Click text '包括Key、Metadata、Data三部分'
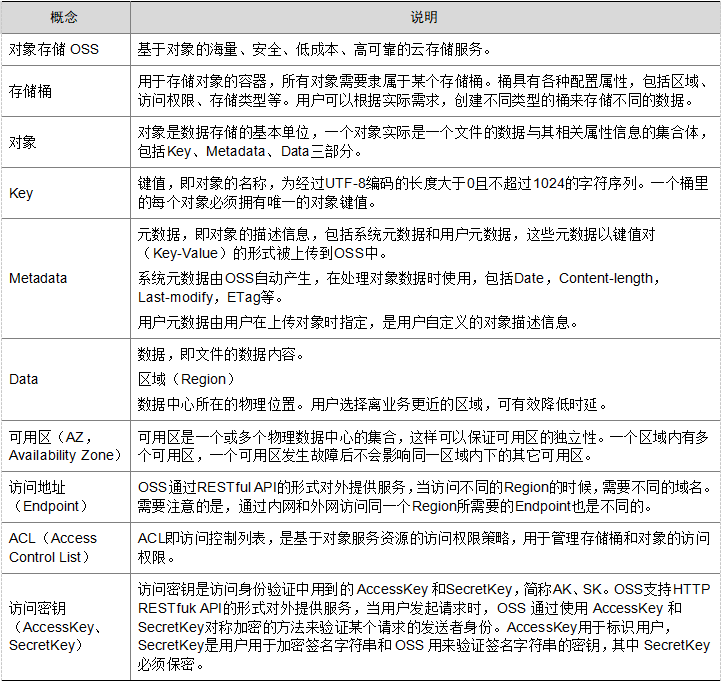This screenshot has height=682, width=722. (x=245, y=151)
